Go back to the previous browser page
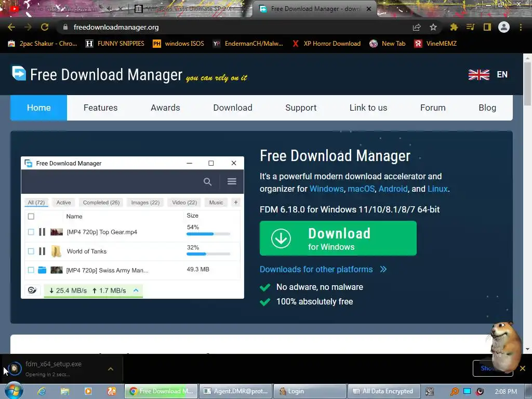This screenshot has width=532, height=399. 11,27
